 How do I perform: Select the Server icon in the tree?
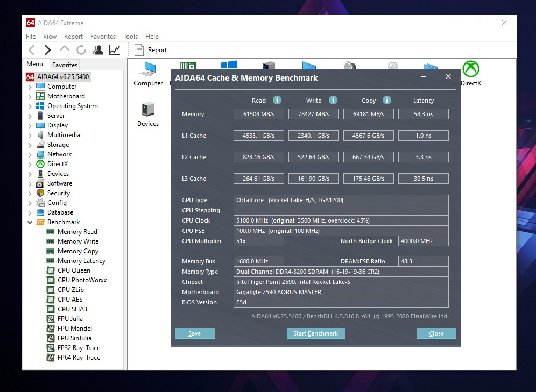point(40,116)
